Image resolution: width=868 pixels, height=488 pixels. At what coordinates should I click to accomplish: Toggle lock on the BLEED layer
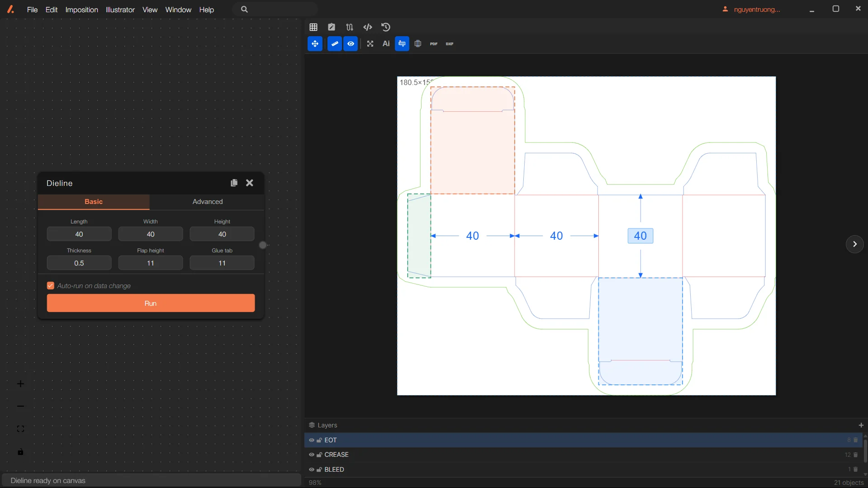[319, 469]
